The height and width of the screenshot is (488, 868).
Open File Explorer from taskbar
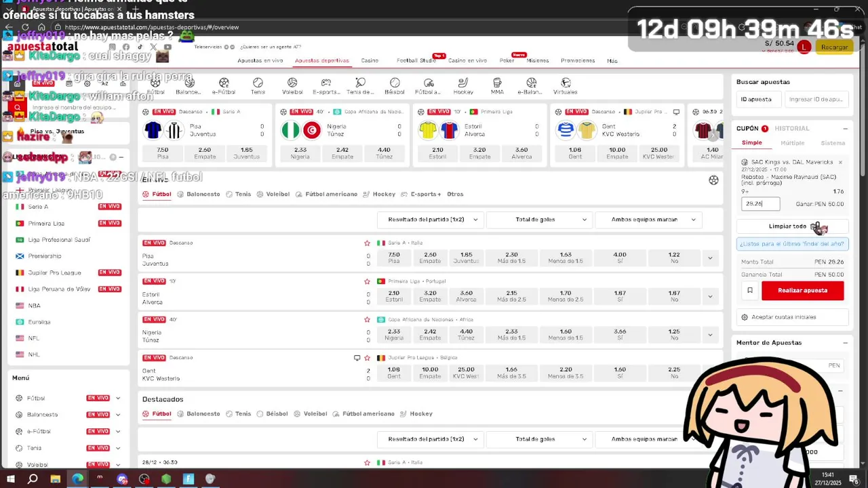(55, 479)
